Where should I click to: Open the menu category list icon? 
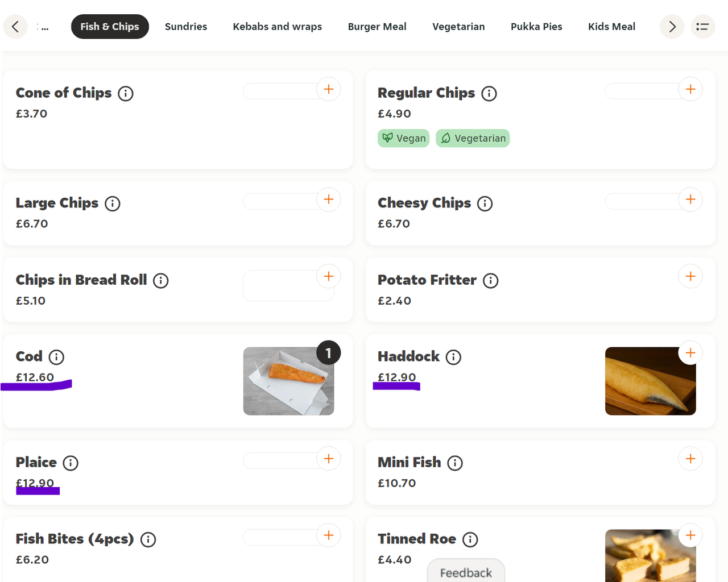click(702, 27)
